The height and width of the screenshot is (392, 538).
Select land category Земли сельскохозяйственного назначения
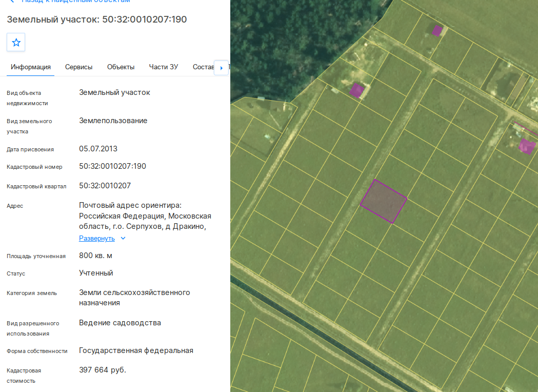(134, 298)
